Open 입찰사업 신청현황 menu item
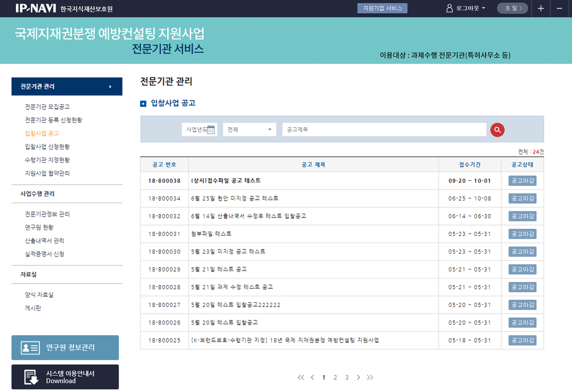Viewport: 572px width, 392px height. [47, 147]
